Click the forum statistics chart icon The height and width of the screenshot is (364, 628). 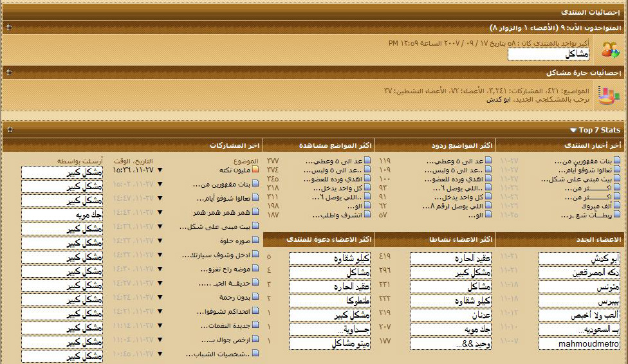(609, 95)
